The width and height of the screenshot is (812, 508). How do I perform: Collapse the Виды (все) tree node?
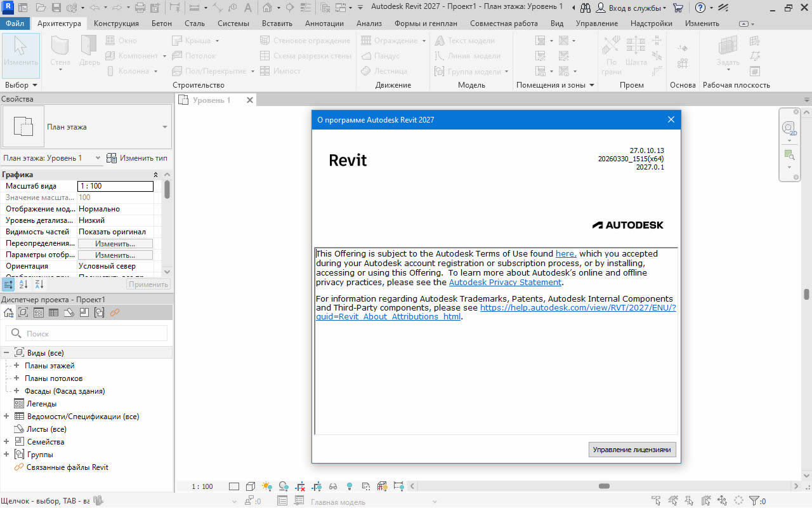6,352
